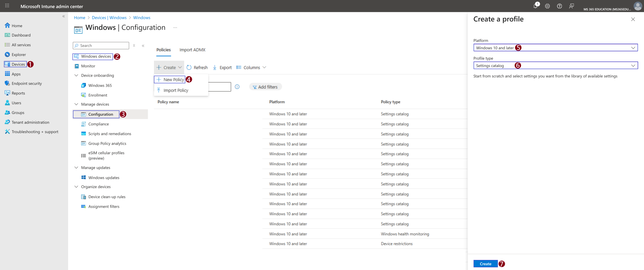Click the Home breadcrumb link
Viewport: 644px width, 270px height.
[80, 18]
